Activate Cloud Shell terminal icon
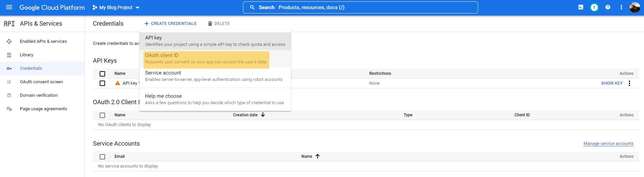This screenshot has height=177, width=644. click(580, 7)
